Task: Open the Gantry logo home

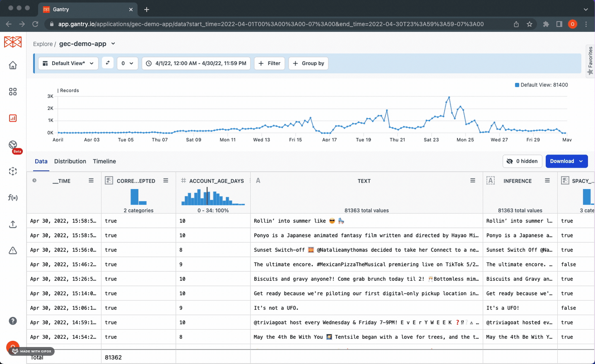Action: coord(13,42)
